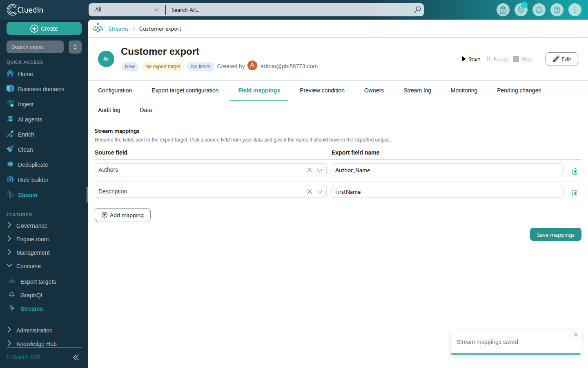Viewport: 588px width, 368px height.
Task: Open the Monitoring tab
Action: [464, 90]
